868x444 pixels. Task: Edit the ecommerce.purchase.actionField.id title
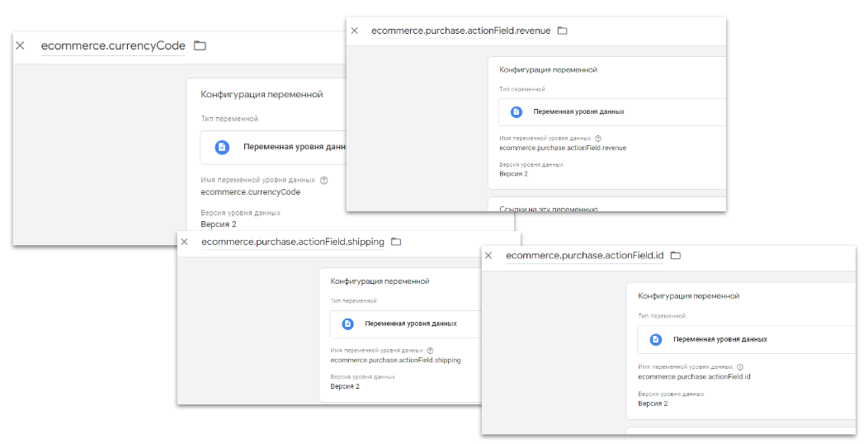pos(584,256)
